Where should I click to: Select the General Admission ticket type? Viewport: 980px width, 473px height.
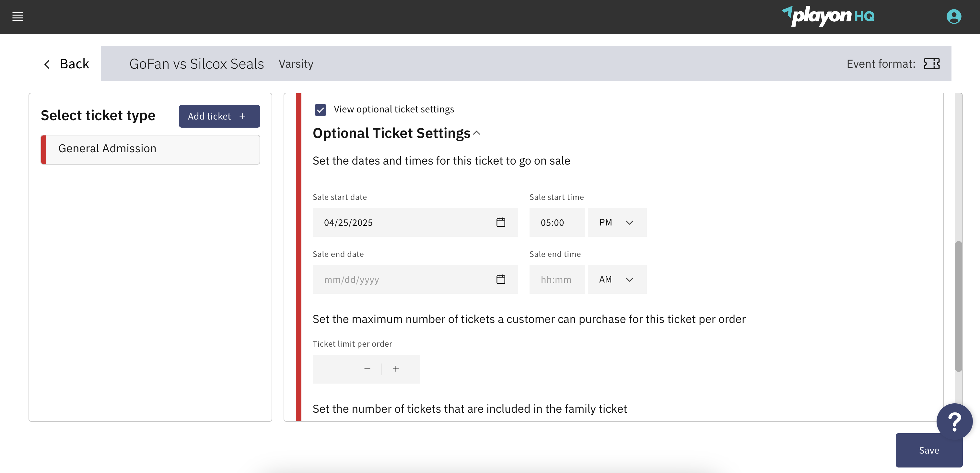[x=150, y=149]
